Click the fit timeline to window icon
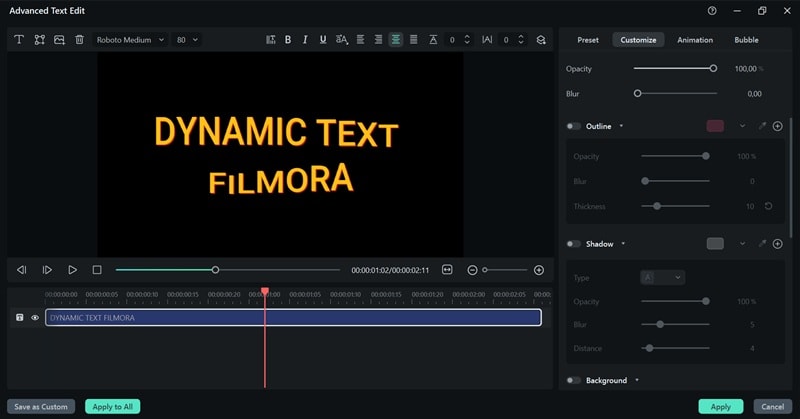This screenshot has width=800, height=419. coord(447,269)
